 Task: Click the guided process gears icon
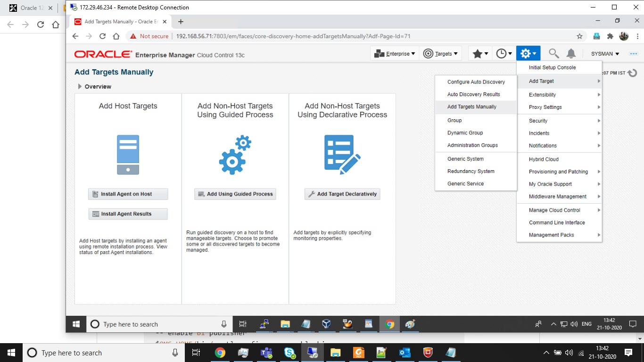click(x=235, y=155)
